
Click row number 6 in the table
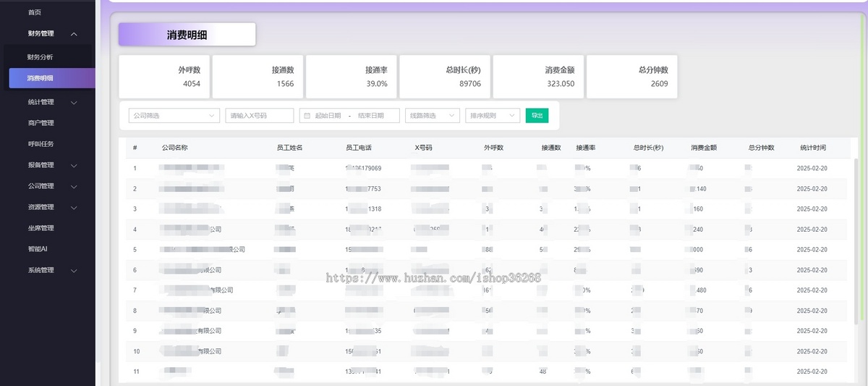[135, 270]
